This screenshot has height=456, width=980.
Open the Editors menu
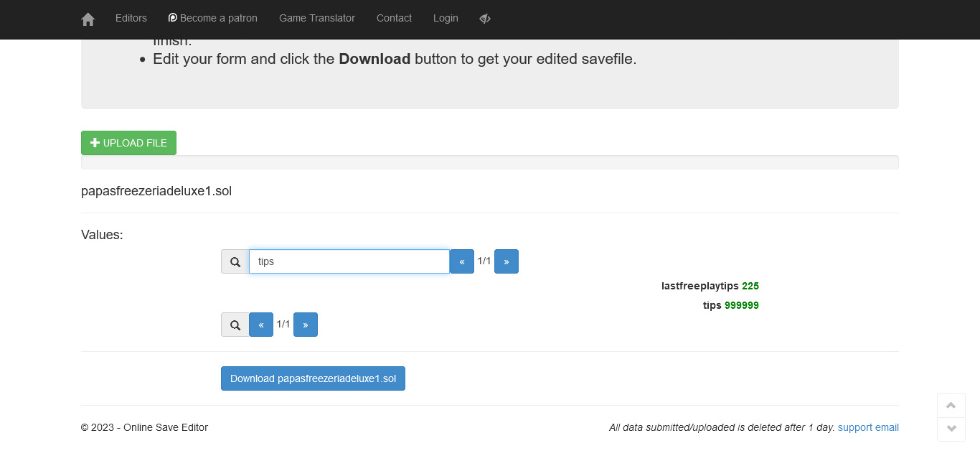(131, 18)
